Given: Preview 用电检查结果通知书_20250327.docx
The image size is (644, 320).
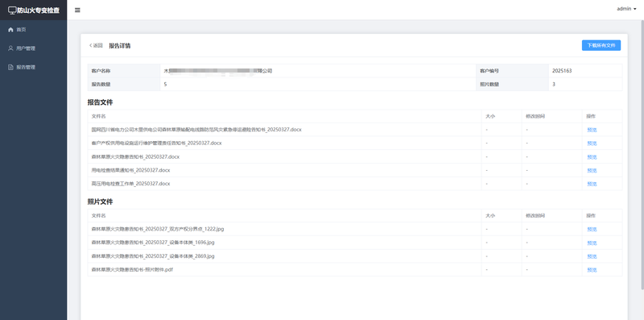Looking at the screenshot, I should pyautogui.click(x=592, y=171).
